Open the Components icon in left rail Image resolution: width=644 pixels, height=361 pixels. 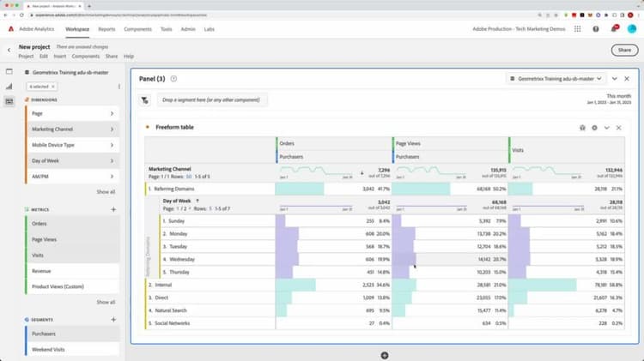(x=9, y=101)
